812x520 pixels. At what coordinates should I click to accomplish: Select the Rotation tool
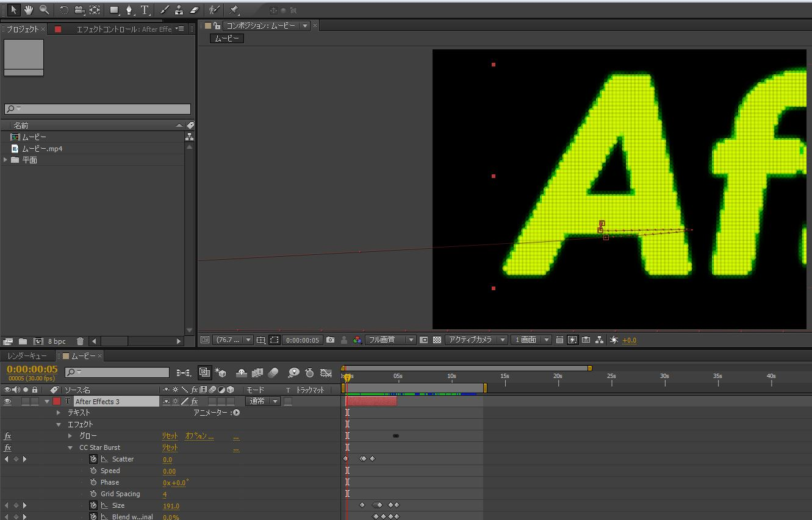click(64, 10)
